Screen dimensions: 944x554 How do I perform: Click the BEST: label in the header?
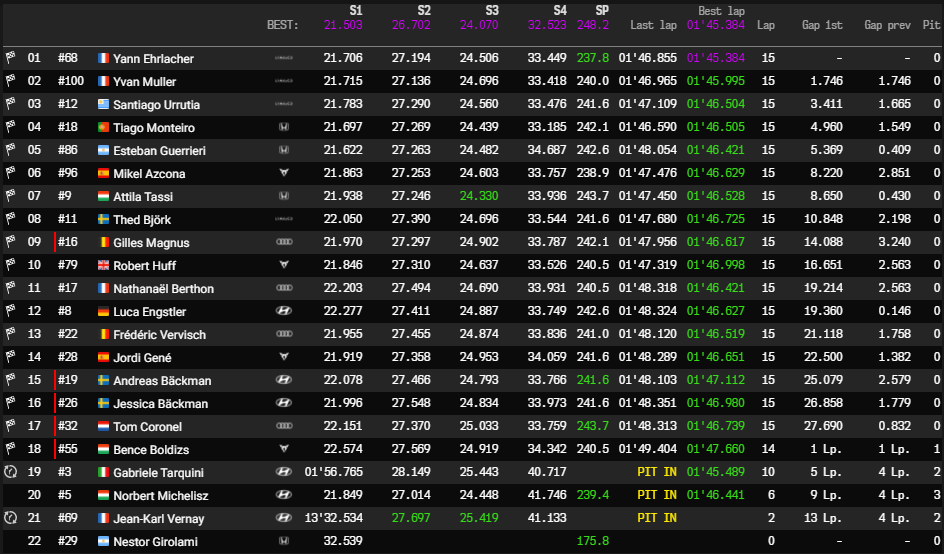(282, 25)
